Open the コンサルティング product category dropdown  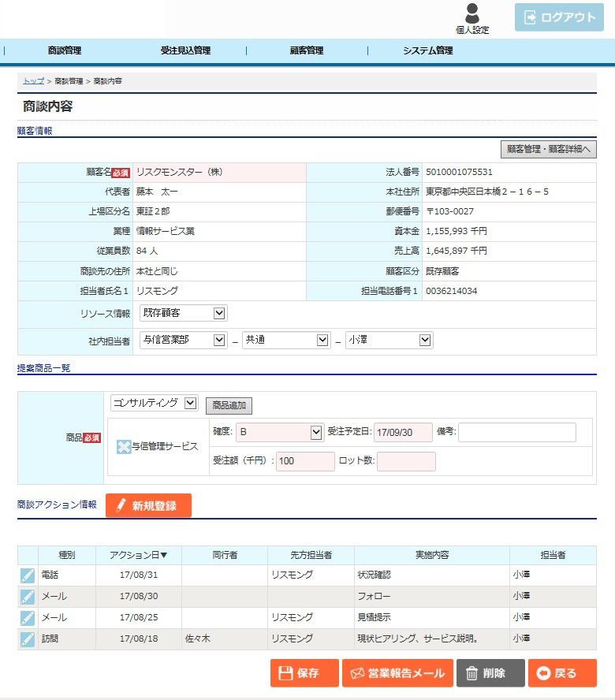tap(154, 403)
